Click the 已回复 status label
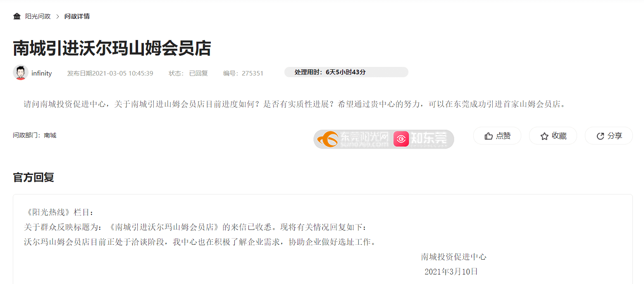The width and height of the screenshot is (644, 284). coord(198,73)
